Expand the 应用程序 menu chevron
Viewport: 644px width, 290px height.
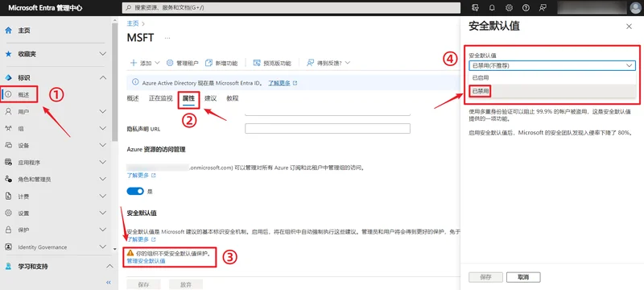103,162
